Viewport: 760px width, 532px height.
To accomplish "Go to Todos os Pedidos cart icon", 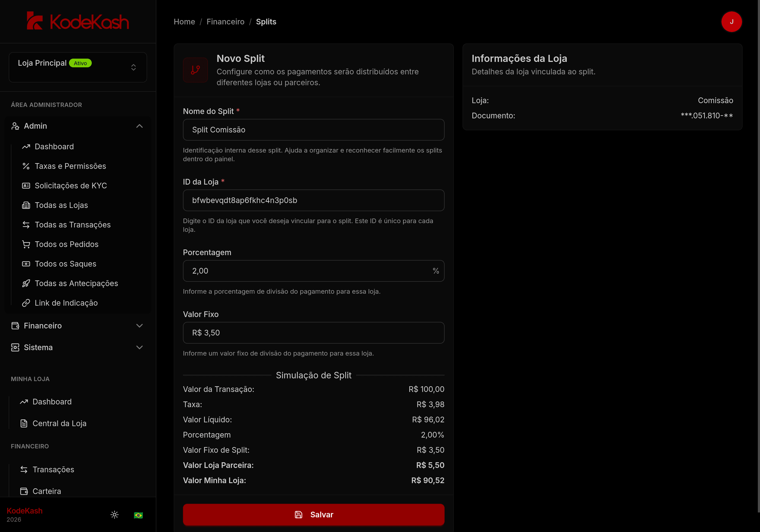I will click(26, 244).
